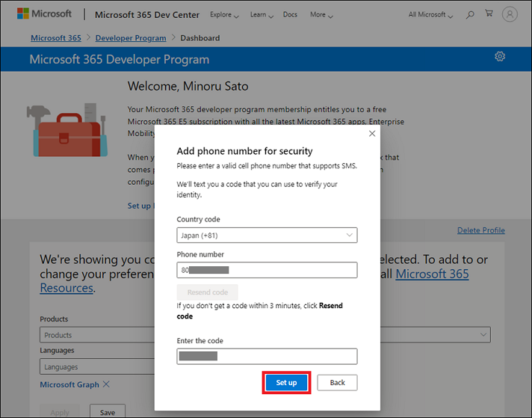Open the account profile avatar icon
This screenshot has width=532, height=418.
coord(510,14)
